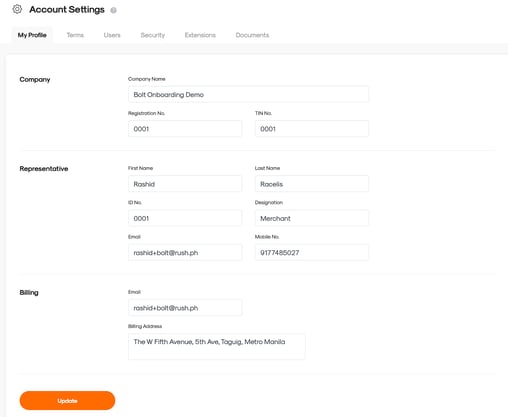Click the gear icon beside Account Settings
Screen dimensions: 508x417
[17, 9]
